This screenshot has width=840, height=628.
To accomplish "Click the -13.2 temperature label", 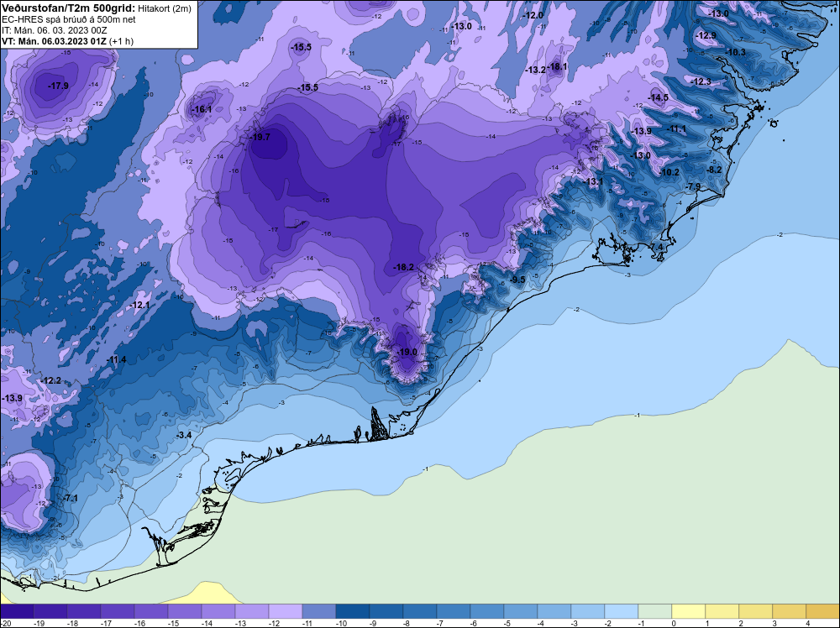I will coord(536,70).
